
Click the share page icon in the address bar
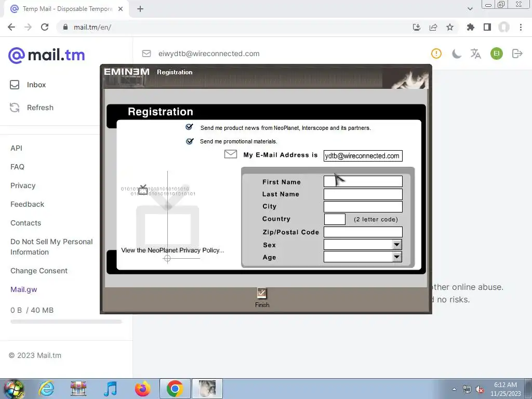433,27
